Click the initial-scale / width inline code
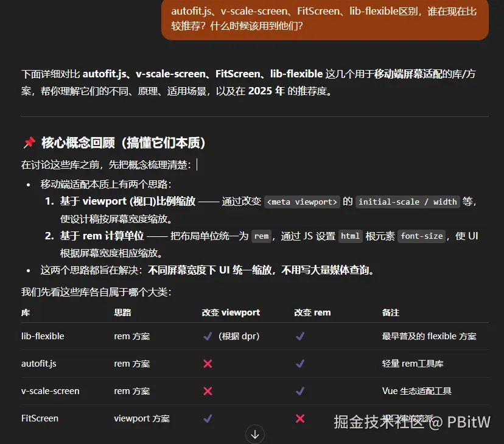 [408, 202]
